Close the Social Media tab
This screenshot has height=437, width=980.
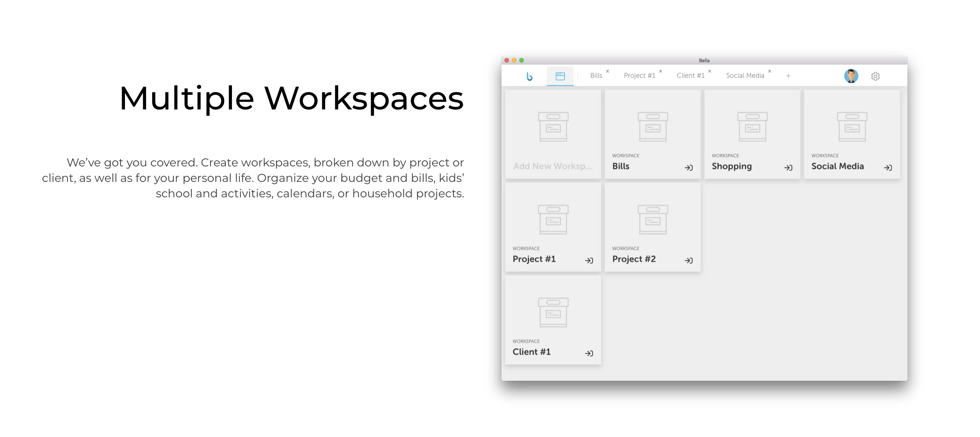(x=770, y=71)
